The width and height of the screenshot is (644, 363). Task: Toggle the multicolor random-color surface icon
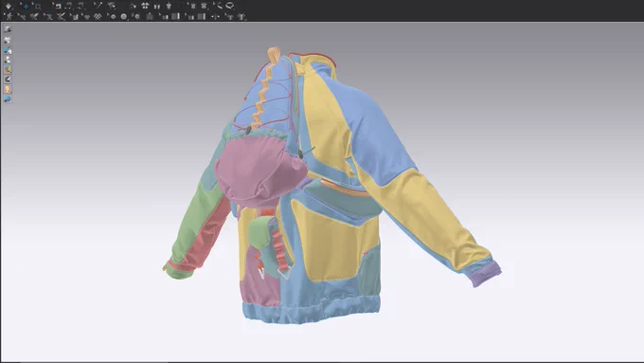tap(8, 69)
